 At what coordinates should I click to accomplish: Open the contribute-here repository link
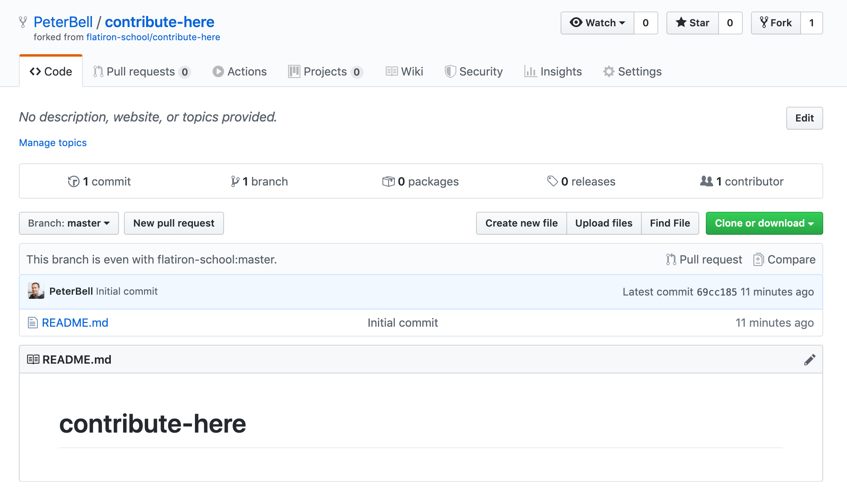(160, 22)
